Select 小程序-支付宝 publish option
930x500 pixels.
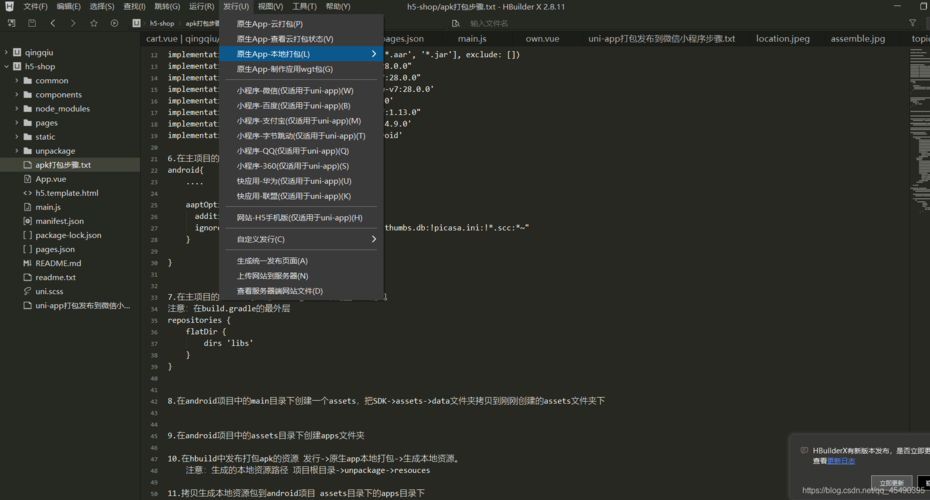[301, 121]
